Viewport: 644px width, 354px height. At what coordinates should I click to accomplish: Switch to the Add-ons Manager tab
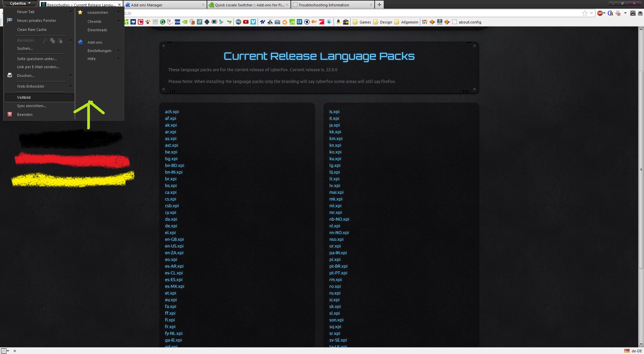click(165, 5)
